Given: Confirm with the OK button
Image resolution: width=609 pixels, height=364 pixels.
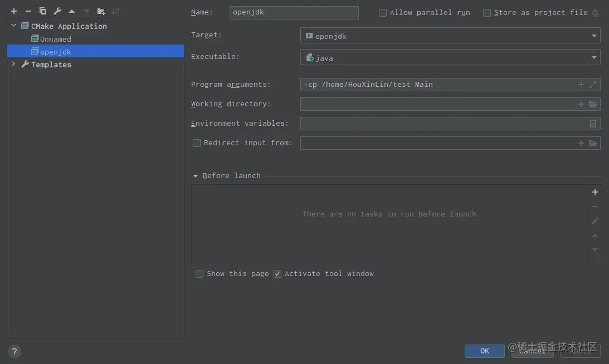Looking at the screenshot, I should tap(484, 351).
